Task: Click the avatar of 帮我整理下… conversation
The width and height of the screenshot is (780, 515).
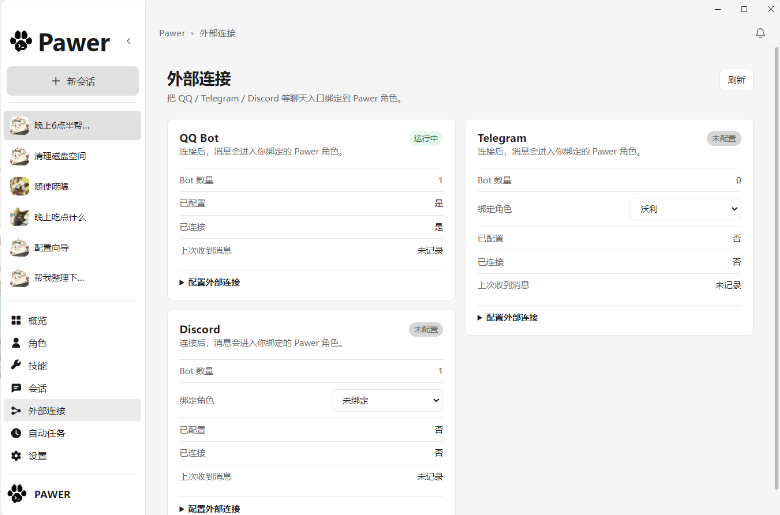Action: coord(19,278)
